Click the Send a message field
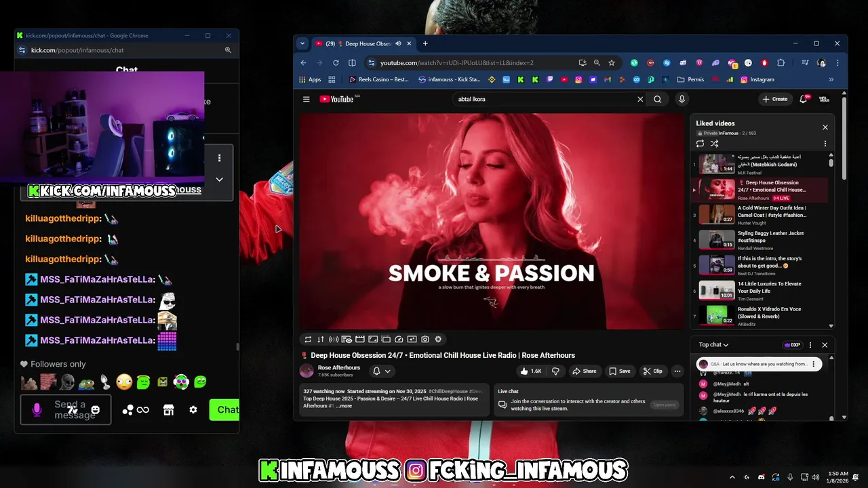This screenshot has height=488, width=868. tap(66, 410)
